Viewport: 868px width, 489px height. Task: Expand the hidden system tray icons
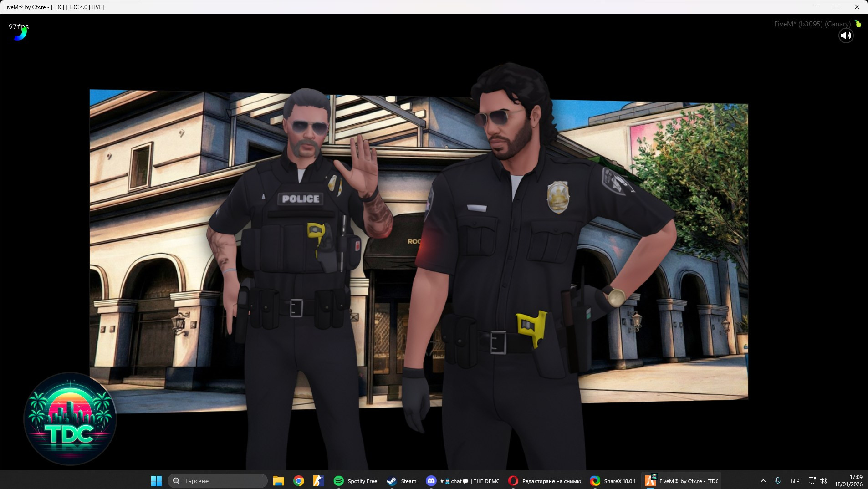coord(763,481)
